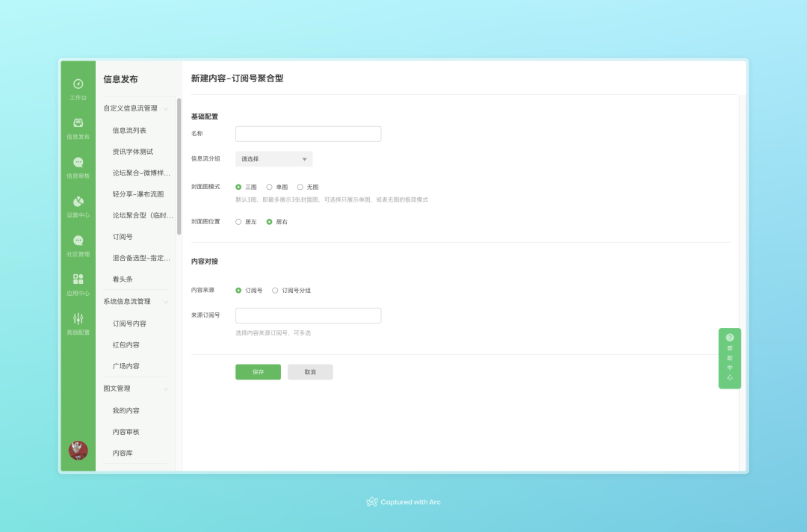Viewport: 807px width, 532px height.
Task: Collapse the 自定义信息流管理 section
Action: 166,108
